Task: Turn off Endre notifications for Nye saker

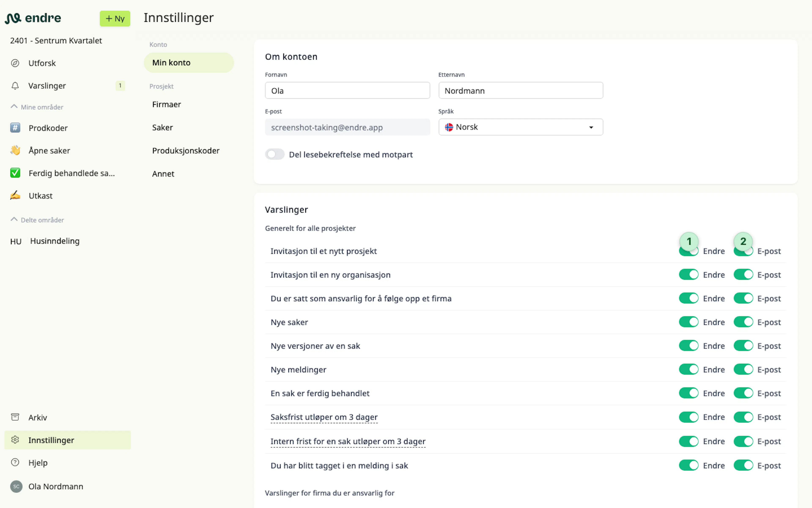Action: point(689,322)
